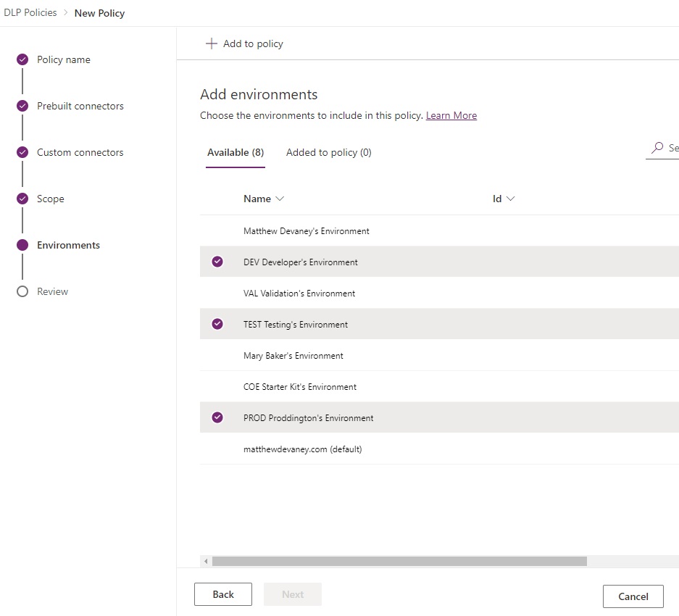Screen dimensions: 679x616
Task: Deselect DEV Developer's Environment checkmark
Action: [x=217, y=262]
